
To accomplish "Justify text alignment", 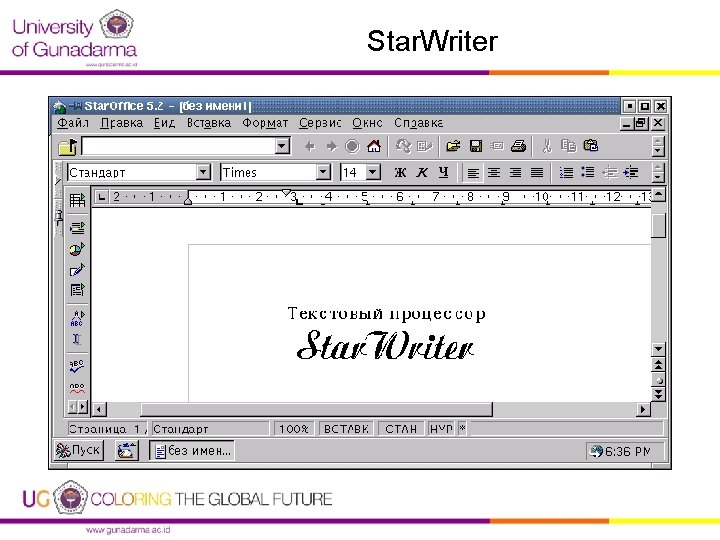I will click(x=537, y=173).
